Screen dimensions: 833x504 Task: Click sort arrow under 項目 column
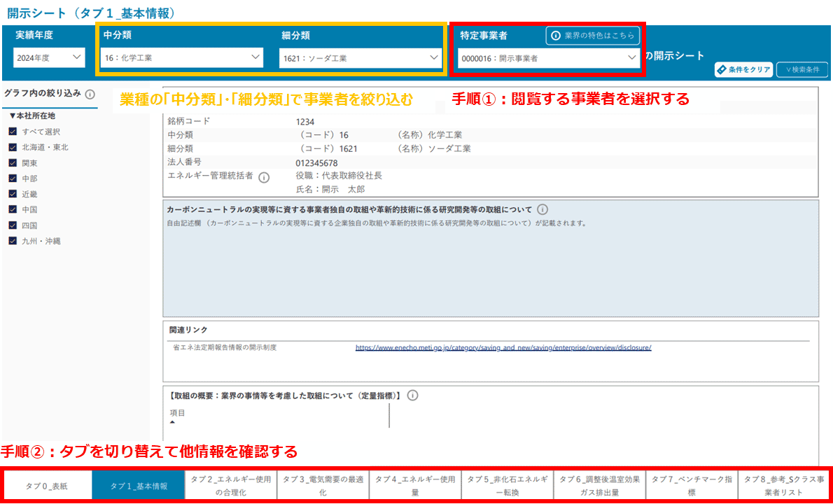[x=173, y=423]
